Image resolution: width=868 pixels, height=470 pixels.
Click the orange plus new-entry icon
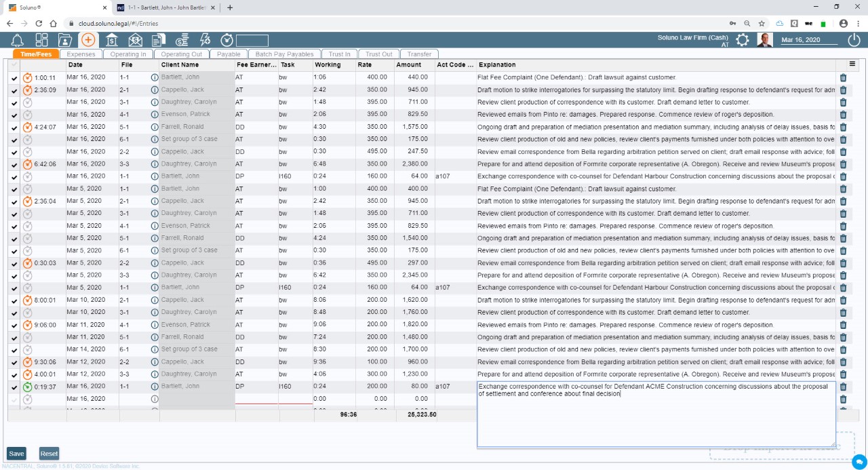point(87,39)
